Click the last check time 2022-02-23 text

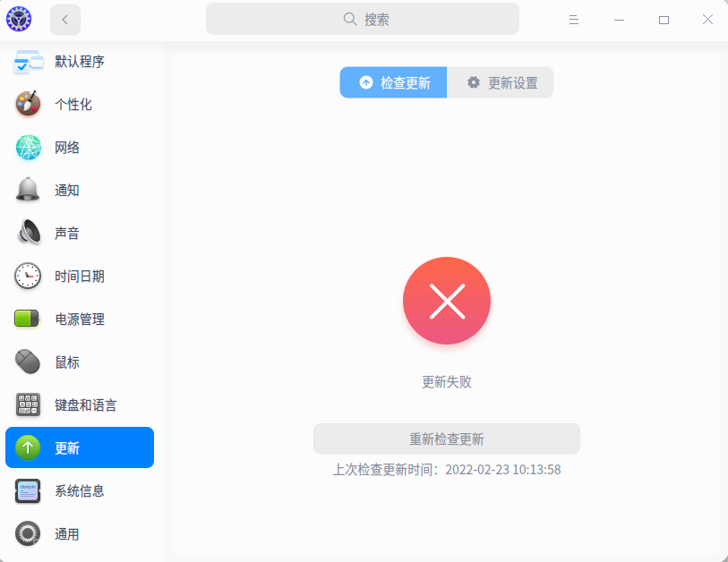pos(447,470)
